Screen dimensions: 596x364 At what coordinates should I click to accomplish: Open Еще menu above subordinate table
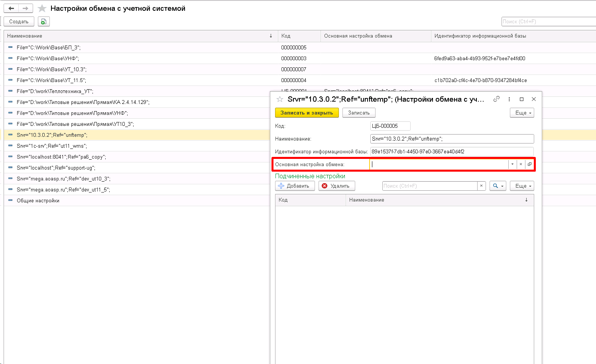(x=522, y=186)
